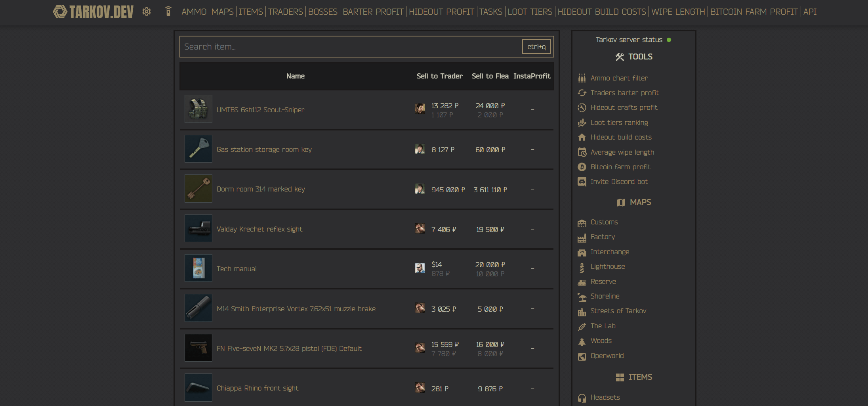Screen dimensions: 868x406
Task: Click the ctrl+q shortcut badge
Action: point(536,47)
